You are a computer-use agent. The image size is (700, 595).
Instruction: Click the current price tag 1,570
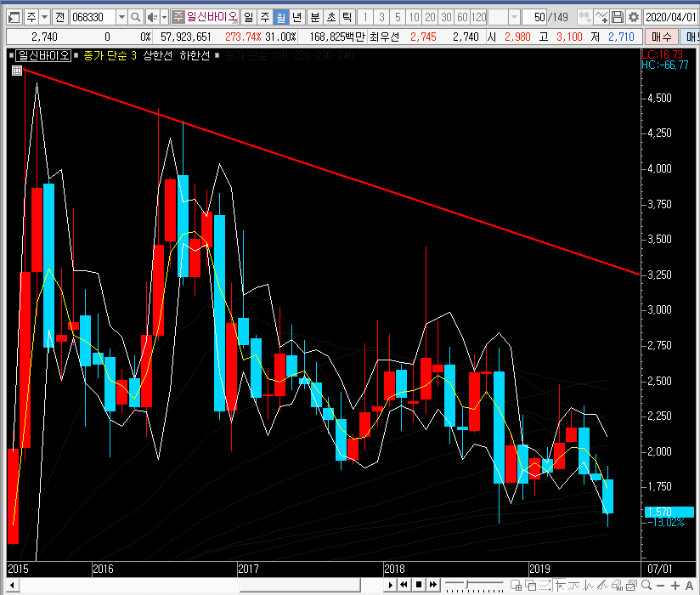coord(669,512)
